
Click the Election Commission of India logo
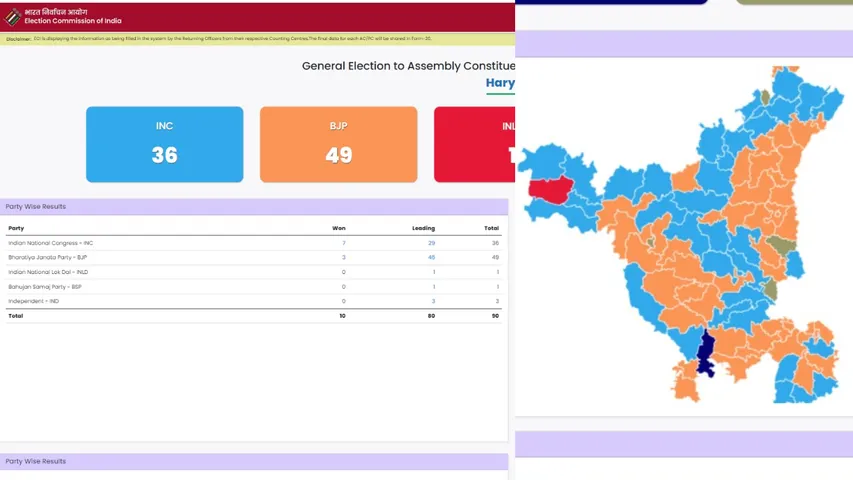[x=12, y=17]
